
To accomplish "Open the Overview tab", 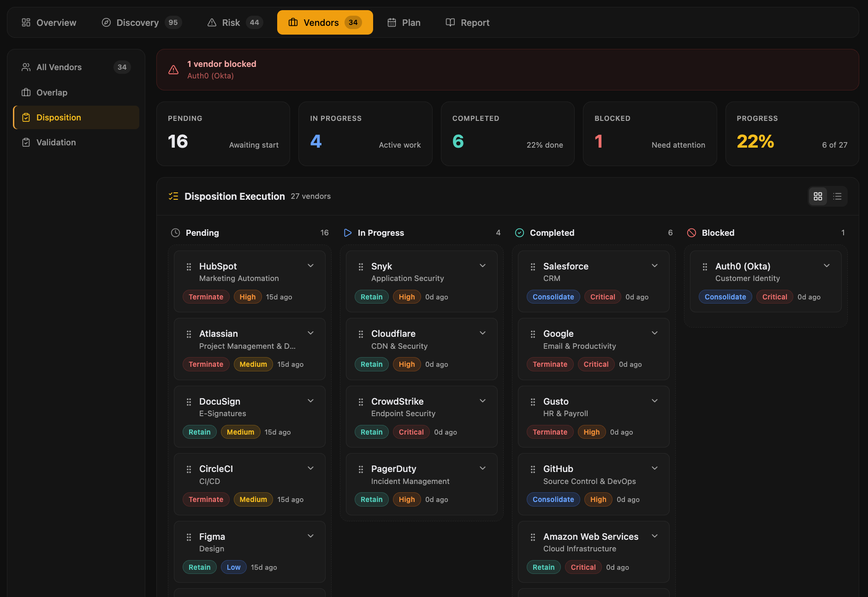I will pos(49,23).
